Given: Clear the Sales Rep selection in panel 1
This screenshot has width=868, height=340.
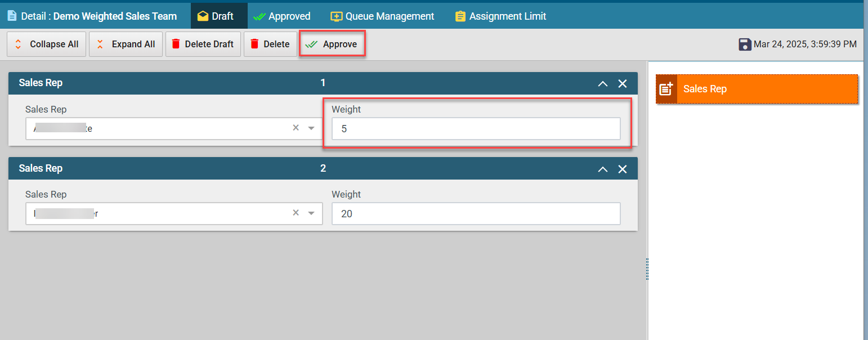Looking at the screenshot, I should coord(296,128).
